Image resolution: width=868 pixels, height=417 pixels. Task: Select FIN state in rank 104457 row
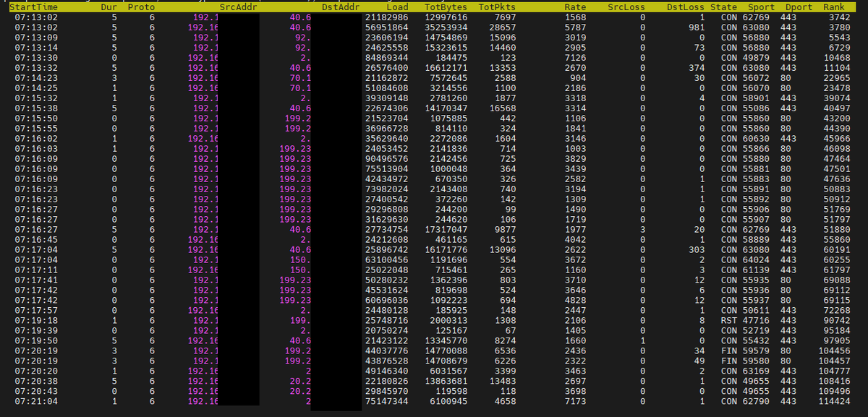coord(728,360)
